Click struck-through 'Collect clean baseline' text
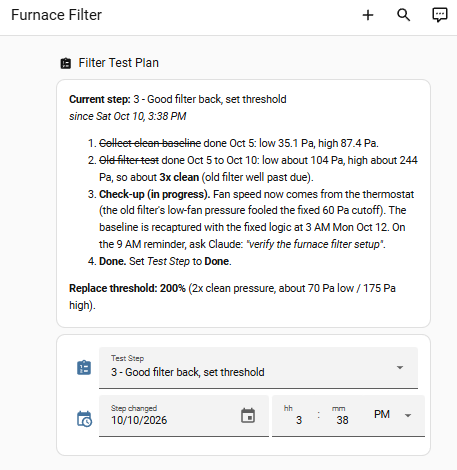 pos(150,143)
